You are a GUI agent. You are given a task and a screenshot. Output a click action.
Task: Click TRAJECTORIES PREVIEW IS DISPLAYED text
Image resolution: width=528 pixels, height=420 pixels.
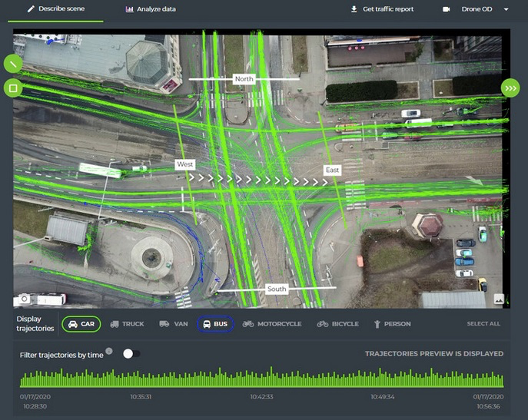coord(434,354)
